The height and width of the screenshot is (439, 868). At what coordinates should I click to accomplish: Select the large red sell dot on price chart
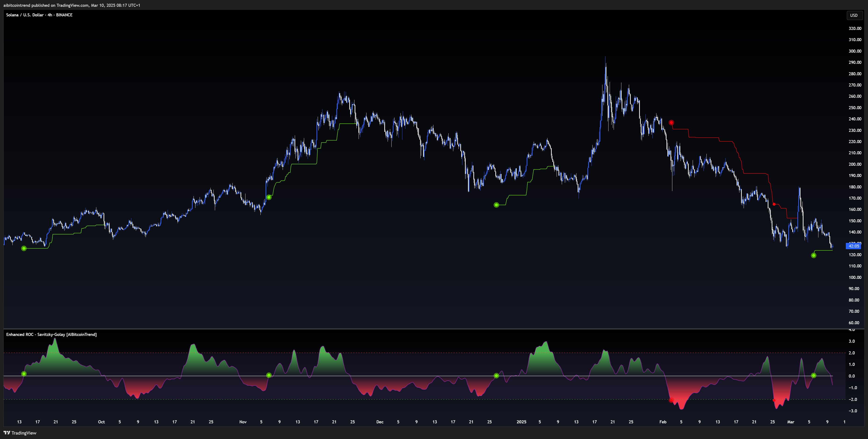click(x=671, y=123)
